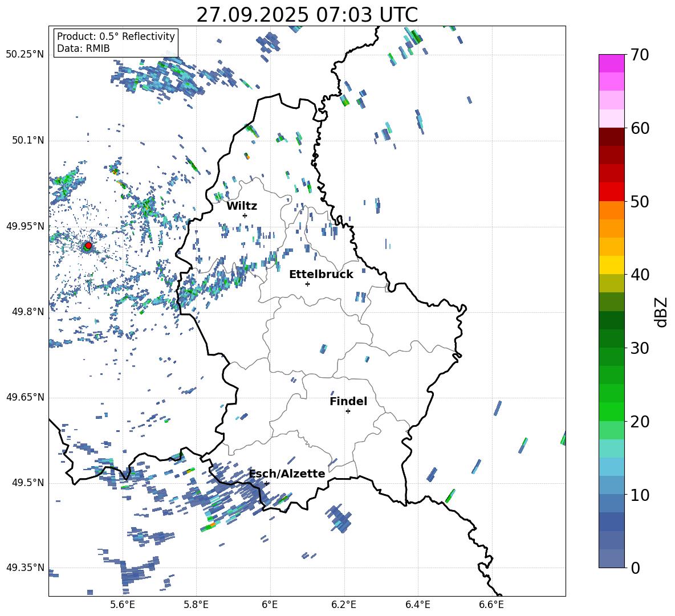
Task: Click the 50.1°N latitude label
Action: (x=27, y=140)
